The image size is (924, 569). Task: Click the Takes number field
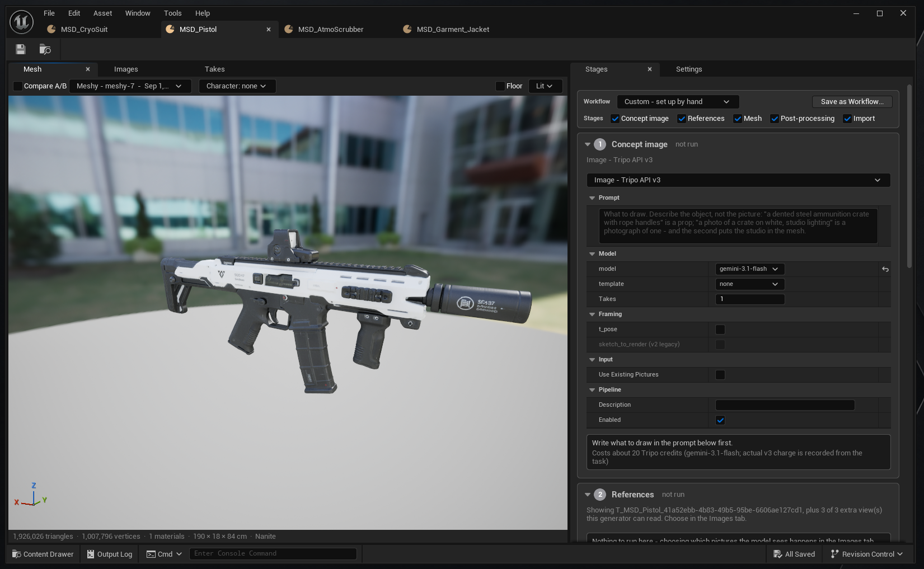click(750, 299)
